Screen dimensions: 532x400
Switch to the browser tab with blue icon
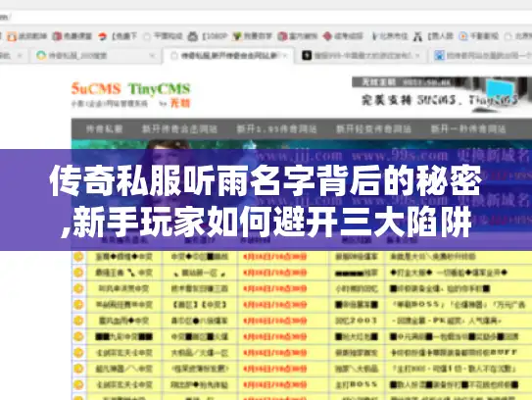tap(482, 55)
